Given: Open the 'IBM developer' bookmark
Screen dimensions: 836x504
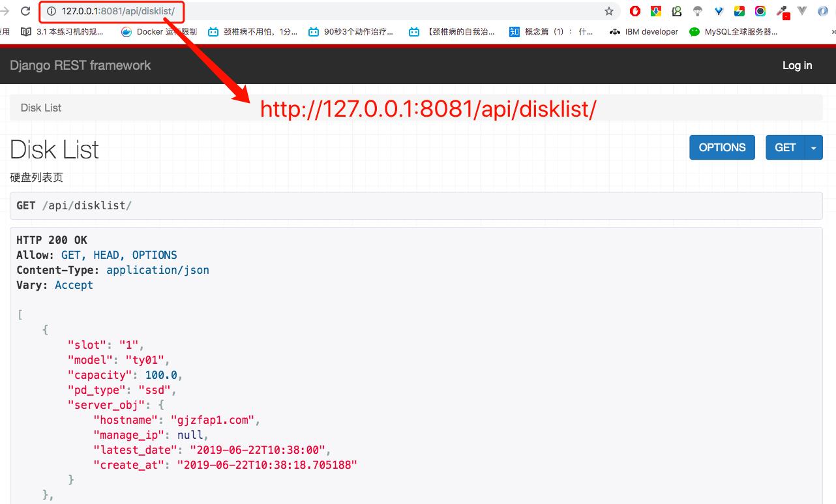Looking at the screenshot, I should (x=644, y=31).
